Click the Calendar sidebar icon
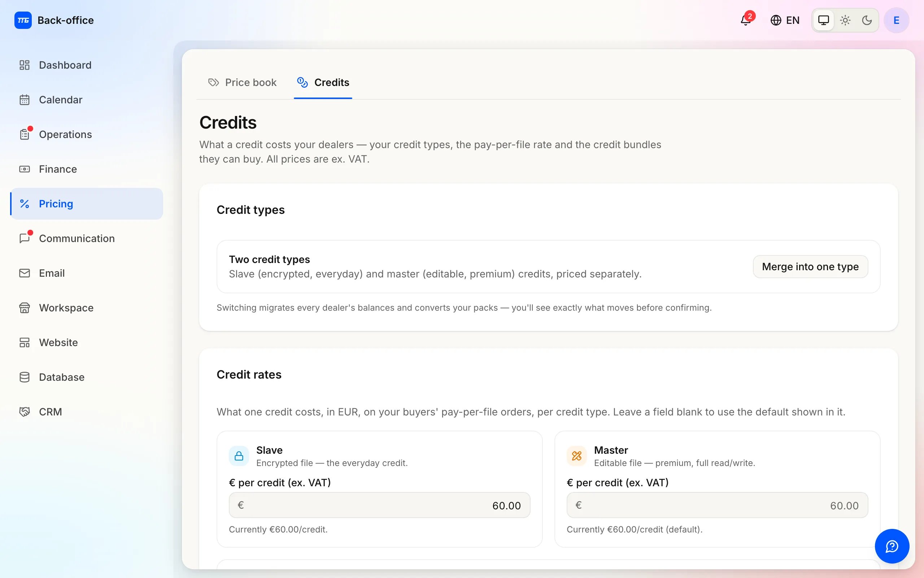924x578 pixels. [x=25, y=100]
